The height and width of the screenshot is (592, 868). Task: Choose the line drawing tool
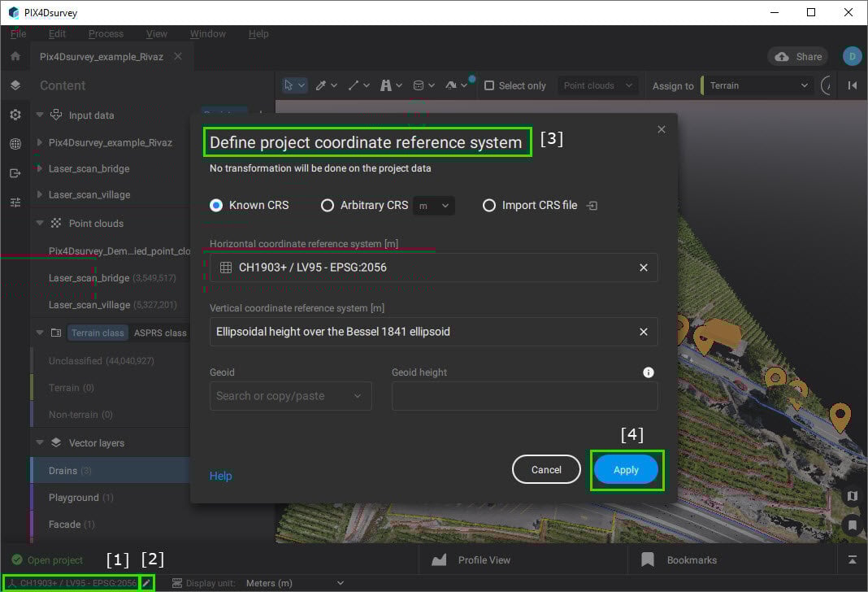point(354,85)
